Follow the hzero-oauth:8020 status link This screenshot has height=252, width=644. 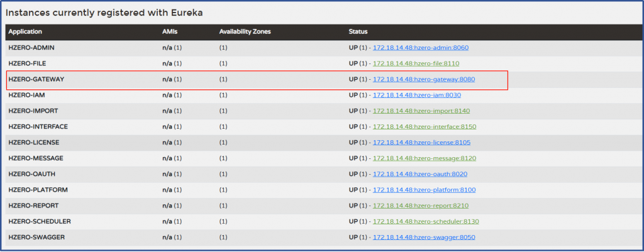point(420,173)
